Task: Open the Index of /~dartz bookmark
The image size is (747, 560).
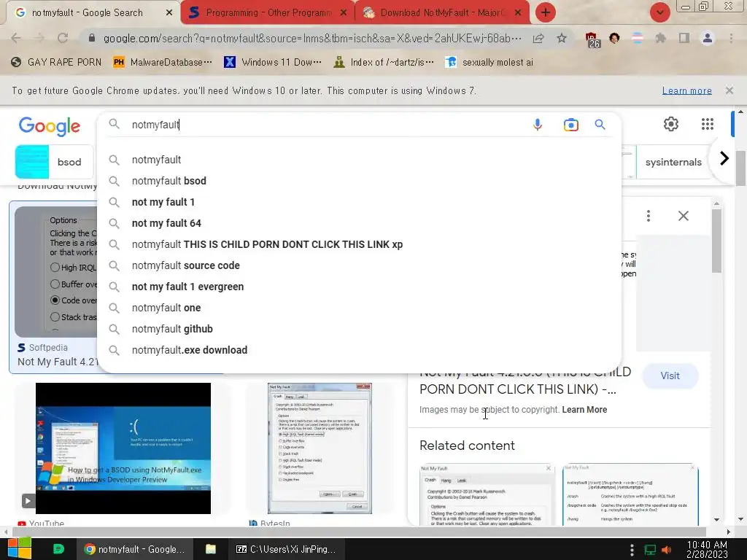Action: [384, 63]
